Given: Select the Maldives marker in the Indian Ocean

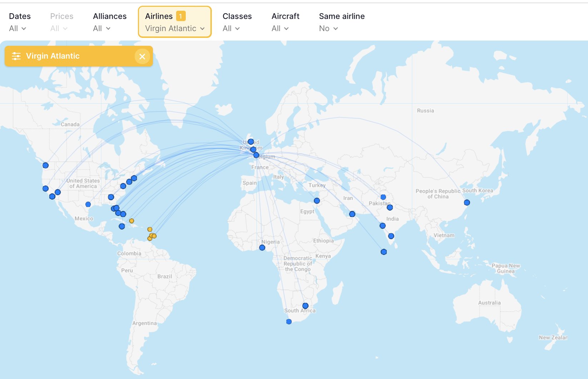Looking at the screenshot, I should click(384, 252).
